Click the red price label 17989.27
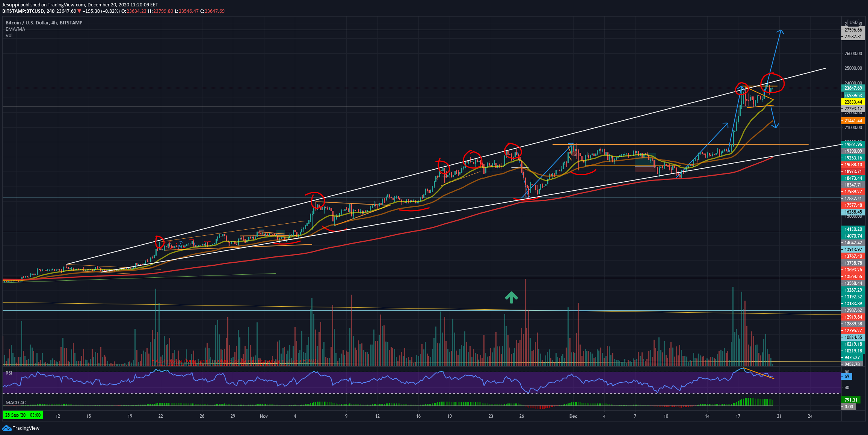 pyautogui.click(x=853, y=192)
